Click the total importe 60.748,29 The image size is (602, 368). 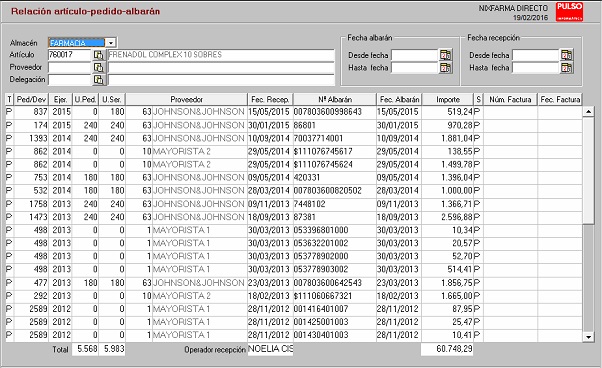447,349
